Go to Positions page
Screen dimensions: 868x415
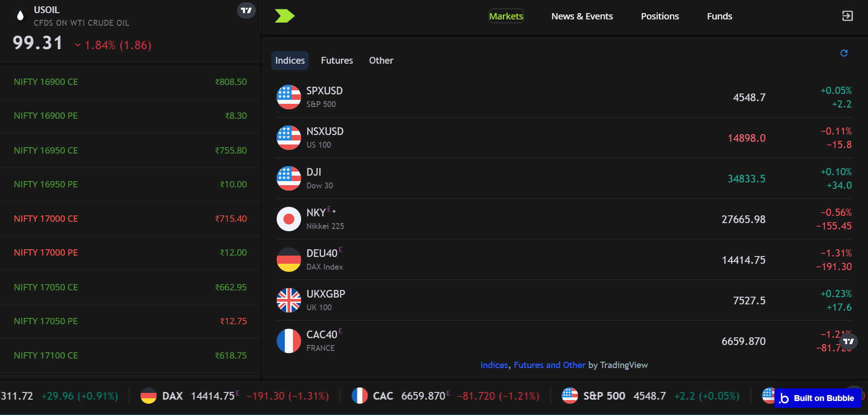(x=660, y=16)
